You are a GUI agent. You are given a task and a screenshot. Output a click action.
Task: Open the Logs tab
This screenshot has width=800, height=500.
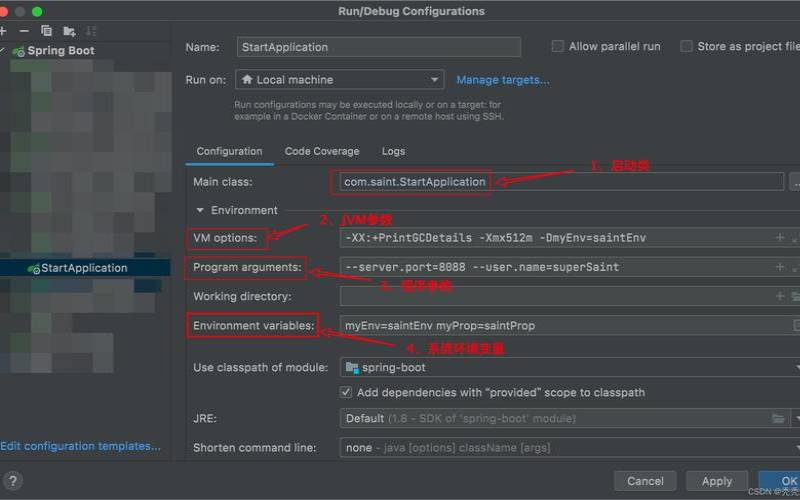click(393, 151)
